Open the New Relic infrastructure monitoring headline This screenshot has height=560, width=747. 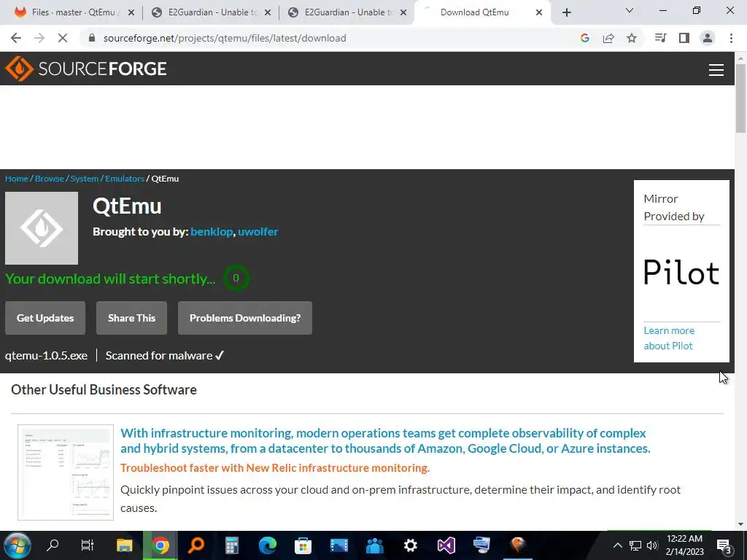pyautogui.click(x=385, y=440)
